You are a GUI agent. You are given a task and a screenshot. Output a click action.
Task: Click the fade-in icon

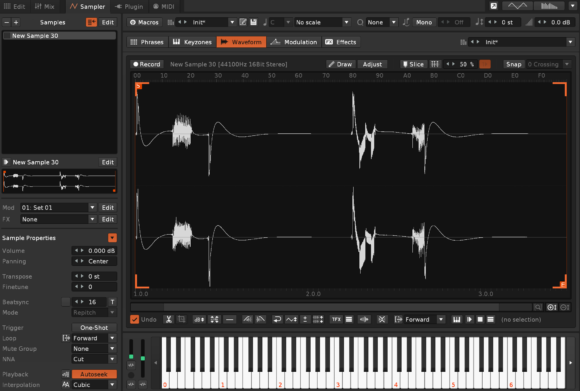tap(247, 320)
